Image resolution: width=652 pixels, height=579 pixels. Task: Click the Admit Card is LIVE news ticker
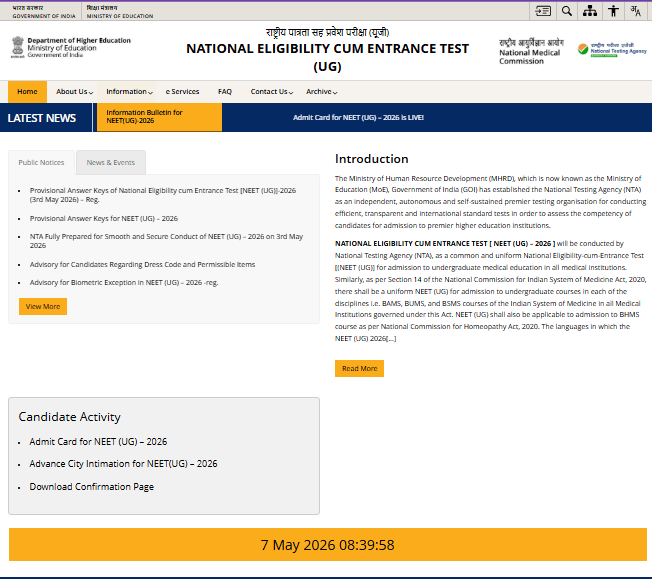click(x=358, y=118)
